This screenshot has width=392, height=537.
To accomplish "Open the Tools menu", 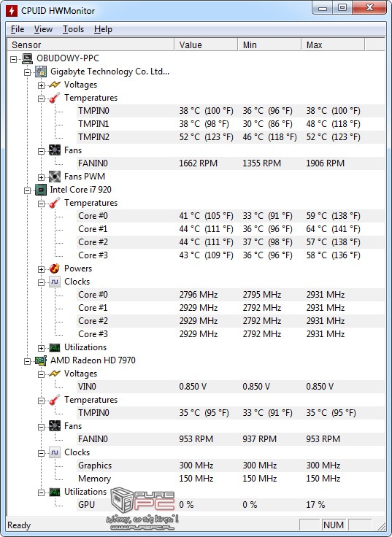I will pos(73,29).
